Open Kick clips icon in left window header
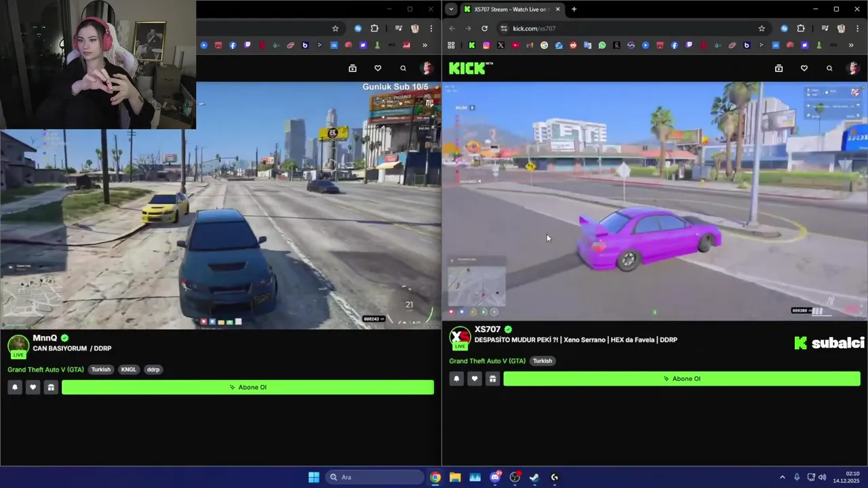The height and width of the screenshot is (488, 868). coord(353,68)
